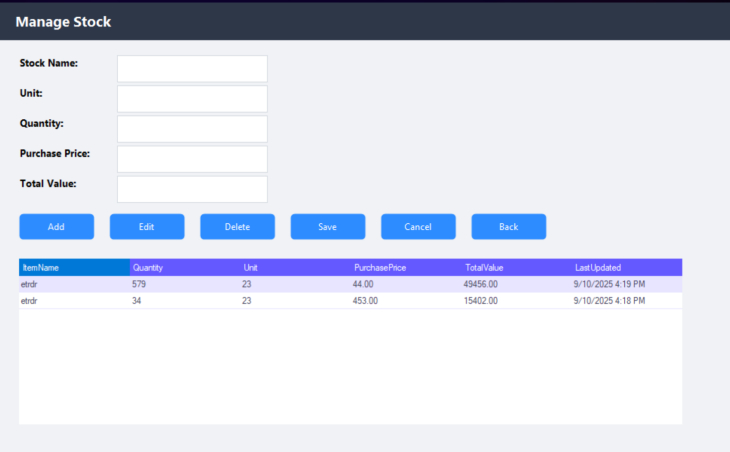Click the 9/10/2025 4:19 PM cell
This screenshot has height=452, width=730.
(609, 284)
